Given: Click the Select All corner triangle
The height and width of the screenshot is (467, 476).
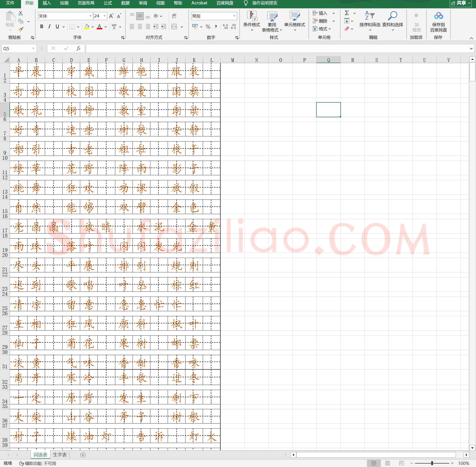Looking at the screenshot, I should click(x=6, y=60).
